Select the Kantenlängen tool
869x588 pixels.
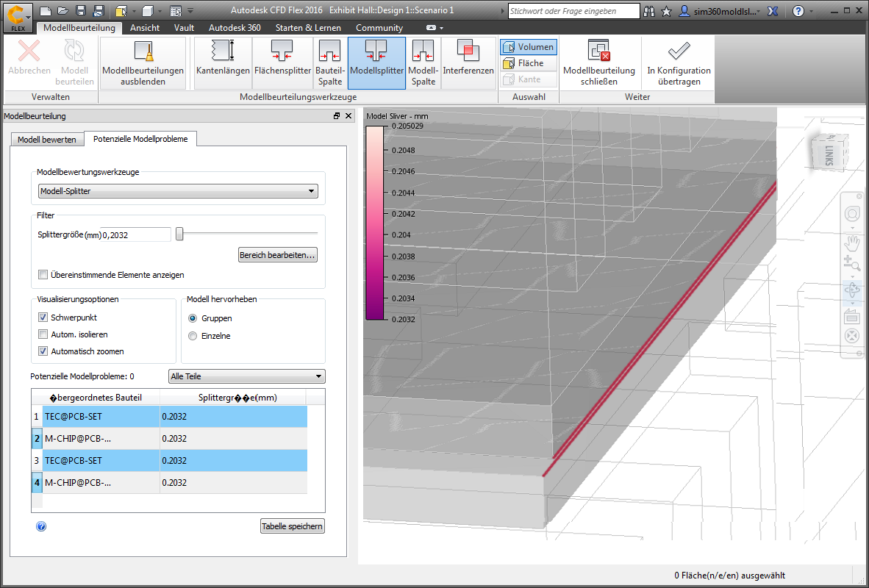[223, 62]
